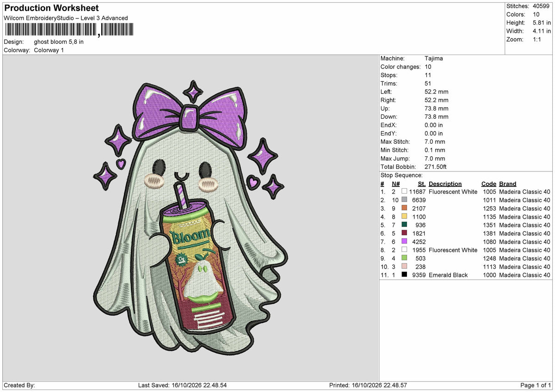Click the Max Stitch value '7.0 mm'
Viewport: 555px width, 392px height.
click(435, 141)
